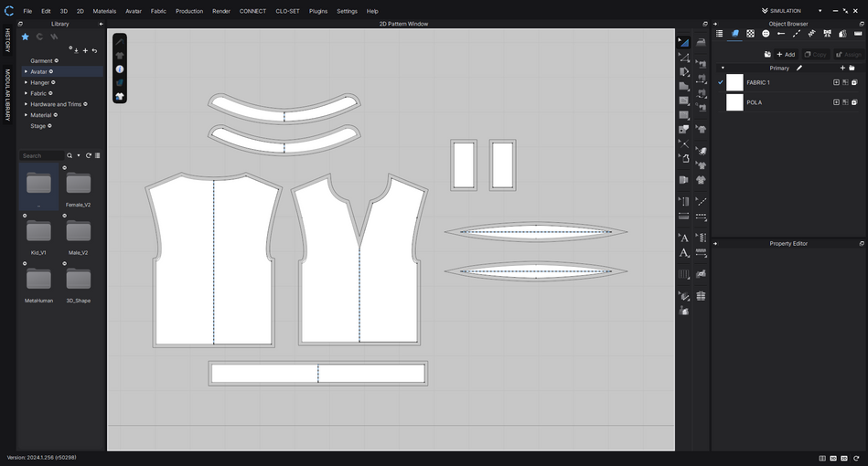Add new Library folder with plus icon
The height and width of the screenshot is (466, 868).
(x=85, y=50)
